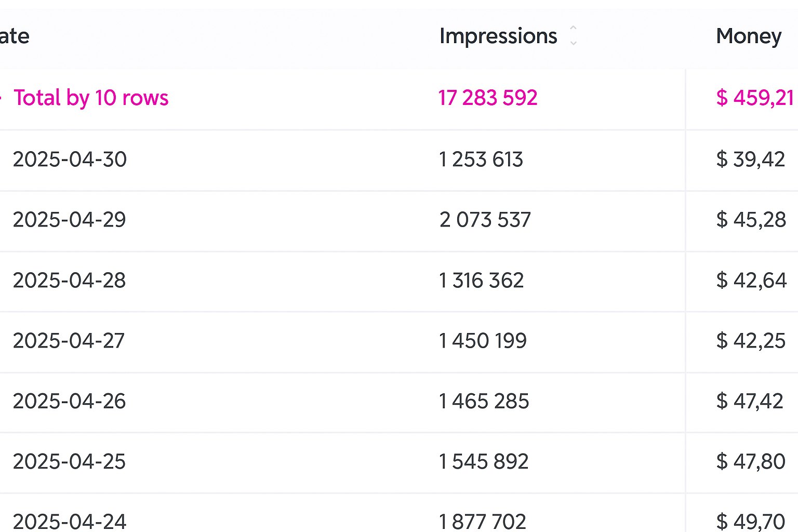Select the 2025-04-28 date cell

point(70,281)
